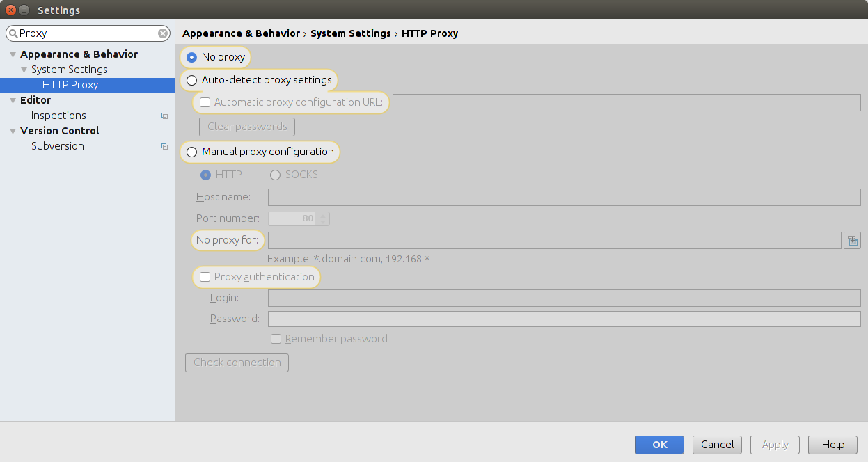Click the search magnifier icon
The image size is (868, 462).
point(13,33)
